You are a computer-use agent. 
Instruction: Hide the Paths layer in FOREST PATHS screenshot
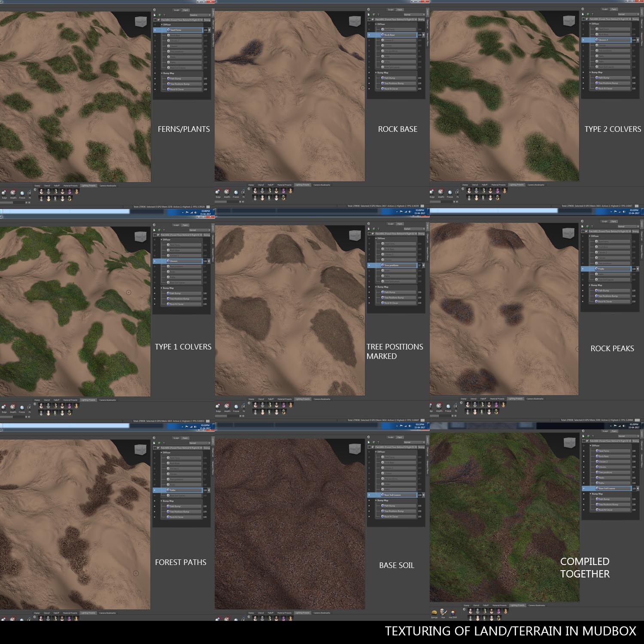pyautogui.click(x=155, y=490)
